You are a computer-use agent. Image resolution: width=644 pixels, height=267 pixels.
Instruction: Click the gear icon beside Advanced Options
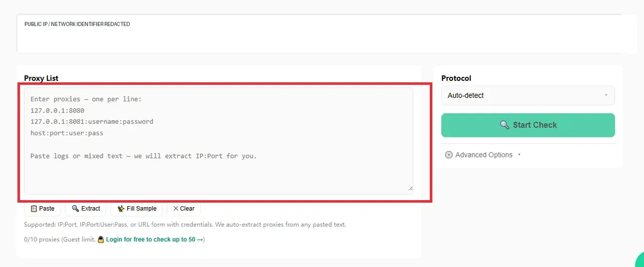click(449, 155)
